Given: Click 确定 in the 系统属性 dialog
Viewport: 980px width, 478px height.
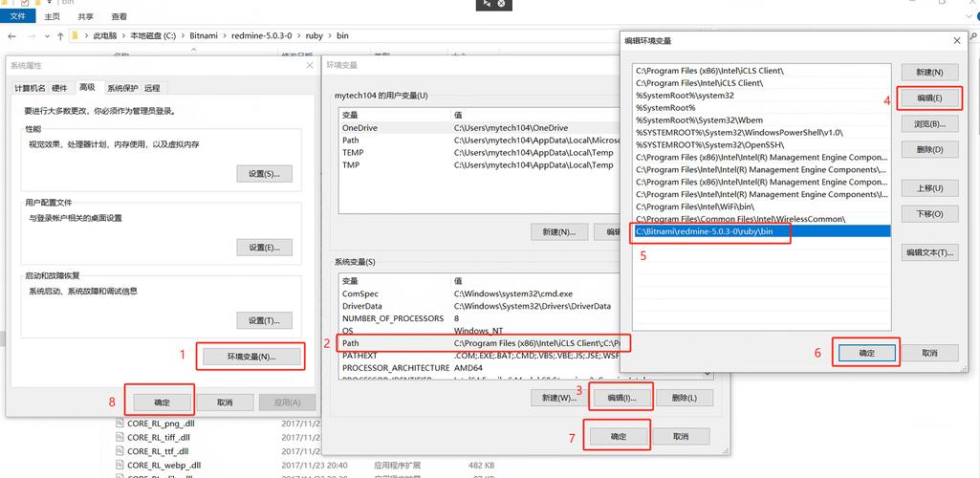Looking at the screenshot, I should point(162,402).
